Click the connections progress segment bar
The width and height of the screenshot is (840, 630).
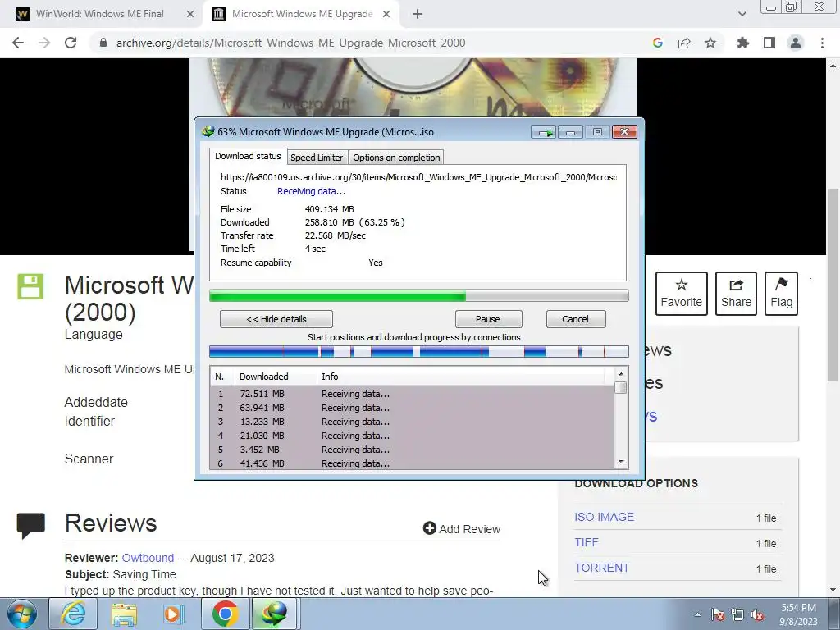(419, 351)
